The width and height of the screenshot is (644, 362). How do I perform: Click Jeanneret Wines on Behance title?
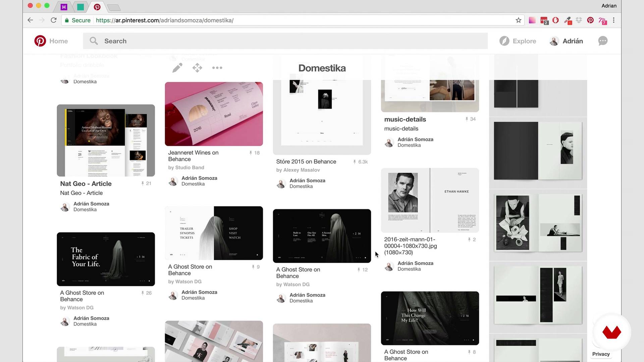click(x=193, y=156)
